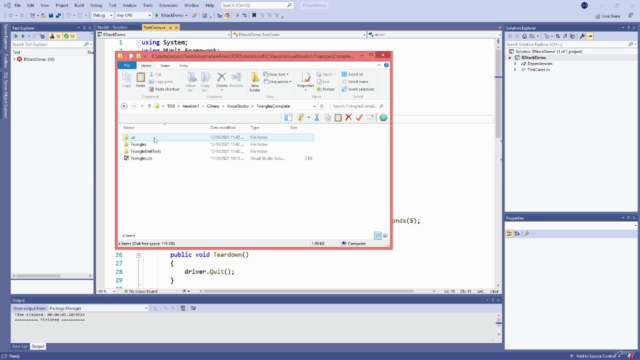Click the layout pane icon in Explorer toolbar
640x360 pixels.
288,118
